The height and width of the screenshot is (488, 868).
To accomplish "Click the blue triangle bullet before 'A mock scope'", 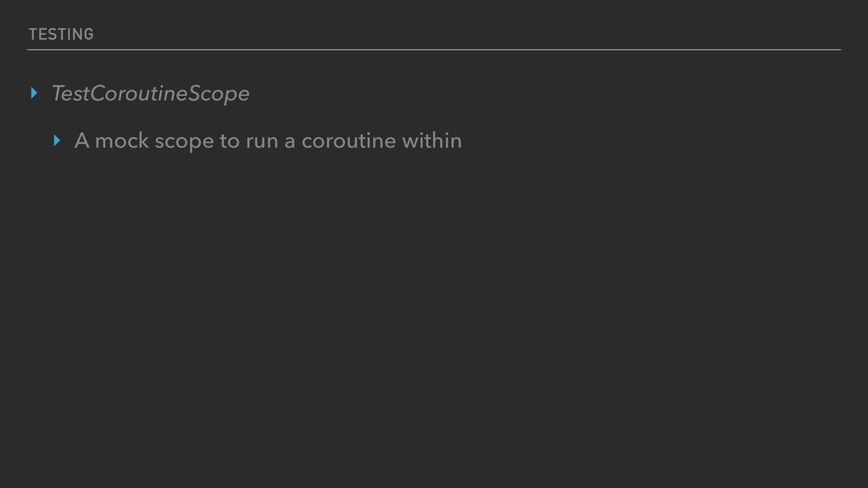I will coord(58,141).
